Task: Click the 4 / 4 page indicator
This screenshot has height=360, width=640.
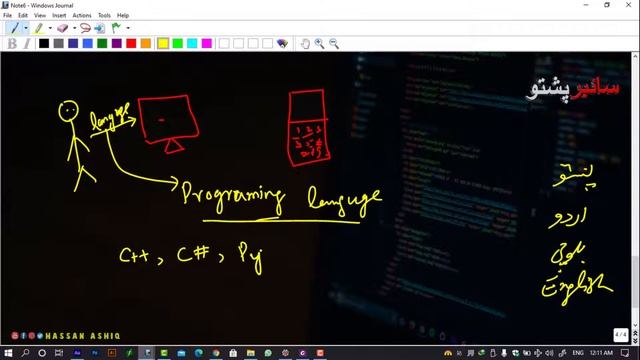Action: (621, 335)
